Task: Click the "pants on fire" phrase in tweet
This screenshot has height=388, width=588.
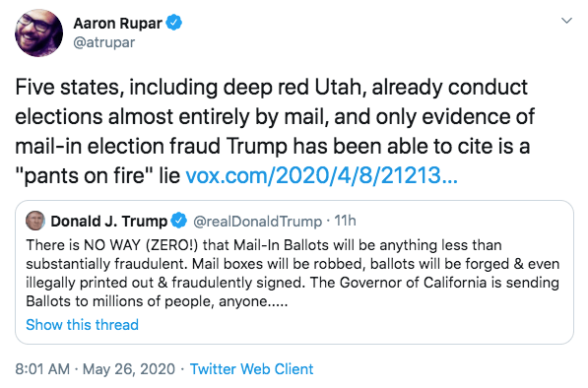Action: pyautogui.click(x=85, y=175)
